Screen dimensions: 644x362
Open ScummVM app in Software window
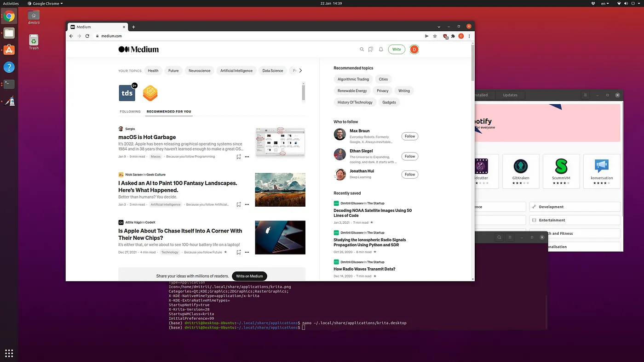pyautogui.click(x=561, y=171)
